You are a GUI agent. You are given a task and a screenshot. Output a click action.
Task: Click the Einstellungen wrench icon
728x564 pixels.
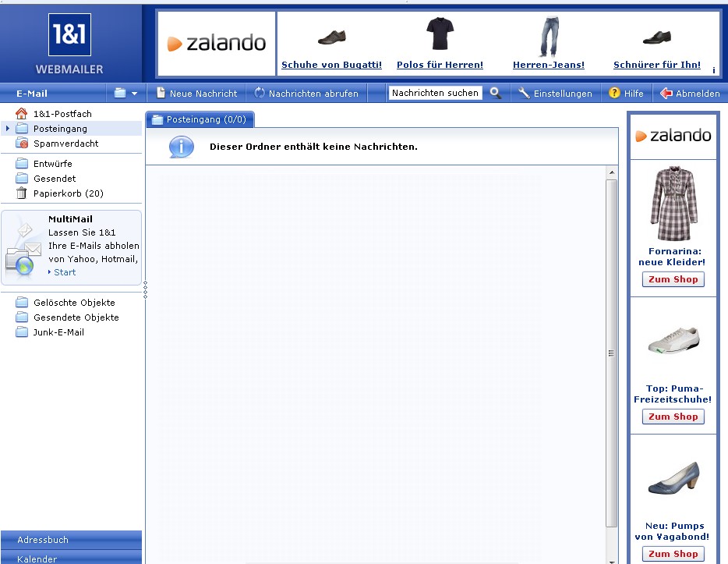[524, 93]
